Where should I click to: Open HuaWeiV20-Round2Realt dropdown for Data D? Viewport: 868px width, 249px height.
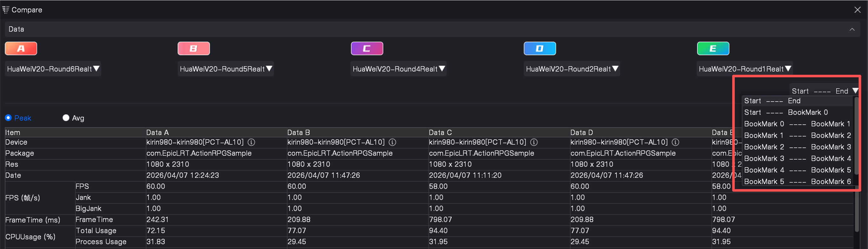[x=572, y=69]
